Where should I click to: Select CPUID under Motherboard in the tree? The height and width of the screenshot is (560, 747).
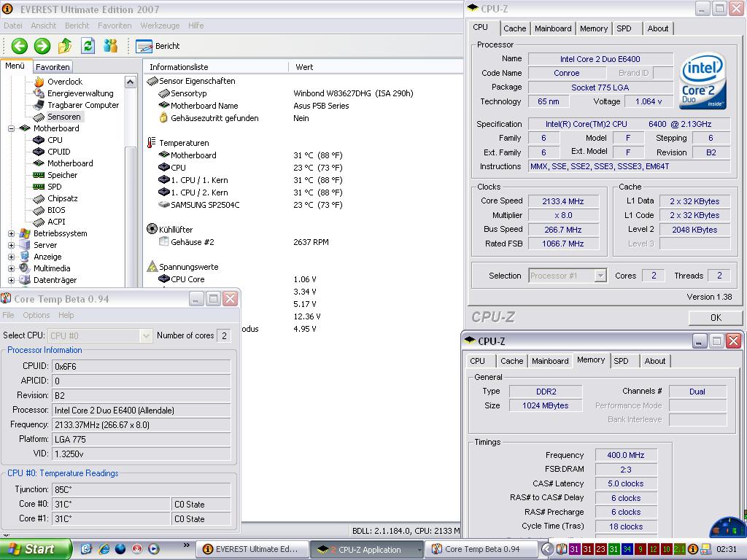click(x=58, y=152)
